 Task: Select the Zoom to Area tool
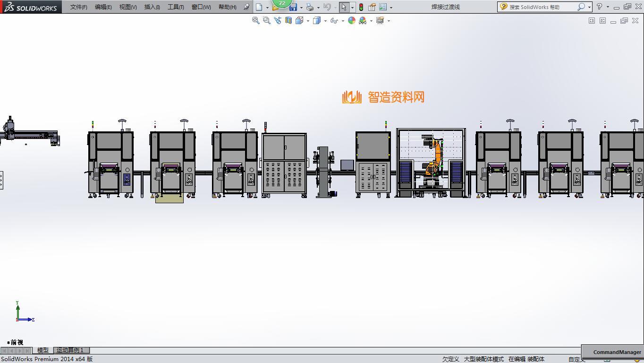click(x=266, y=20)
